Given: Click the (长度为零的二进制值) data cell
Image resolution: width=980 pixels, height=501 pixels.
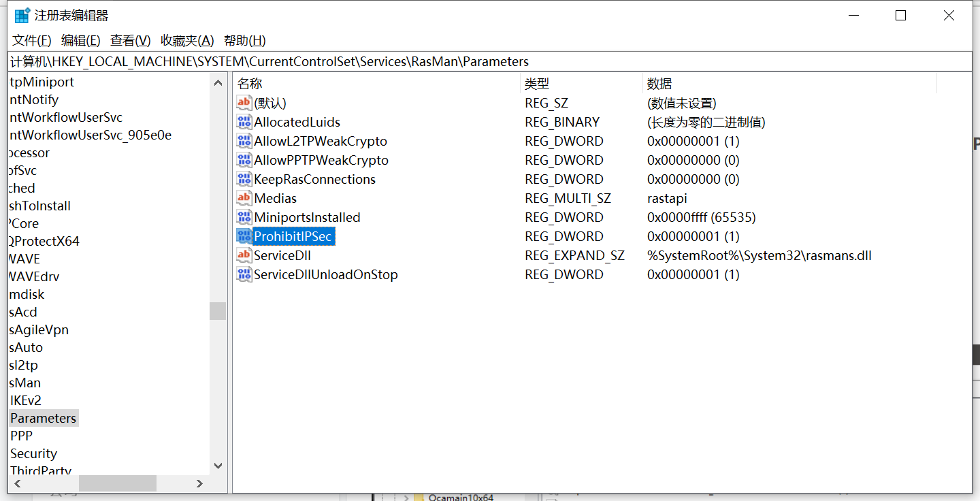Looking at the screenshot, I should pyautogui.click(x=706, y=122).
